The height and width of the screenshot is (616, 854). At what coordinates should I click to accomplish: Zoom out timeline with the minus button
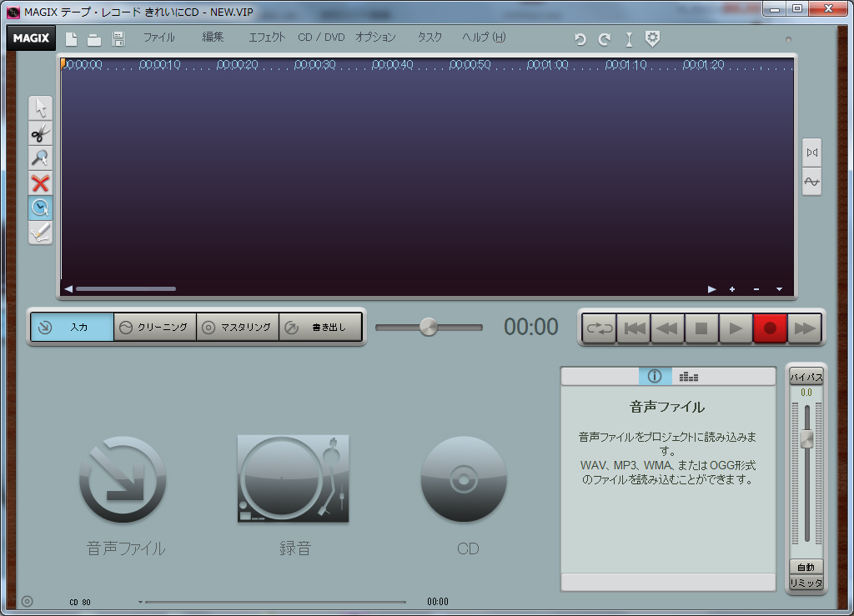[756, 289]
